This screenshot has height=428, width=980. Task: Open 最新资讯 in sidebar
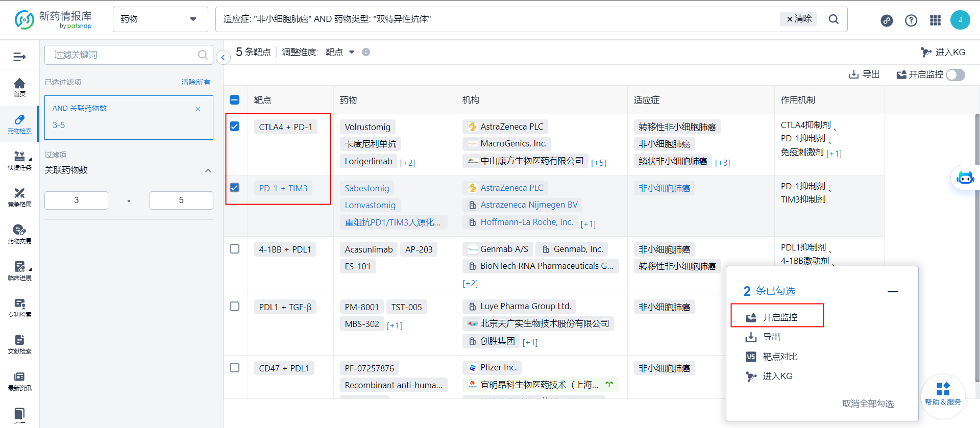pos(19,382)
